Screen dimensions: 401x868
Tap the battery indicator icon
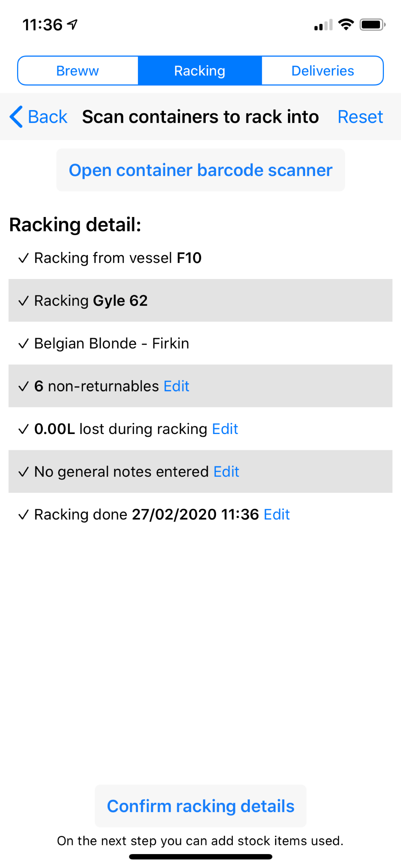372,25
